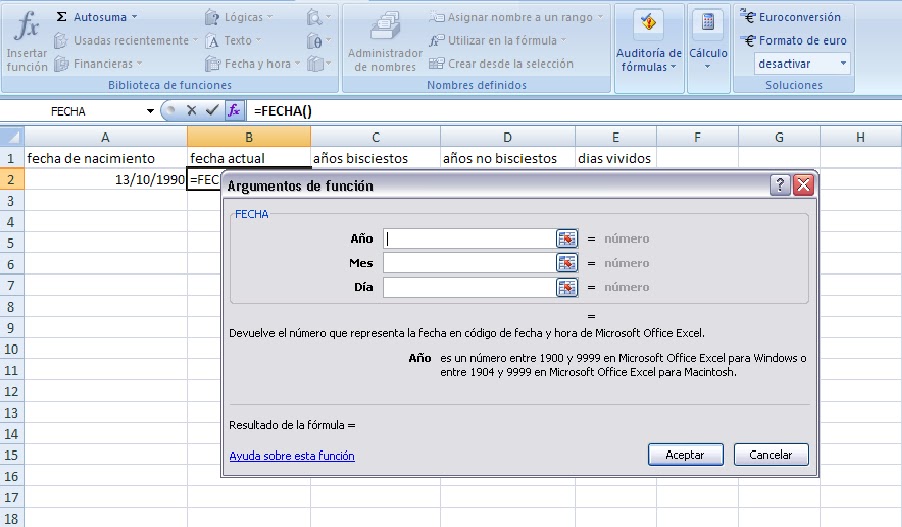Open Lógicas function list
Viewport: 902px width, 527px height.
239,17
